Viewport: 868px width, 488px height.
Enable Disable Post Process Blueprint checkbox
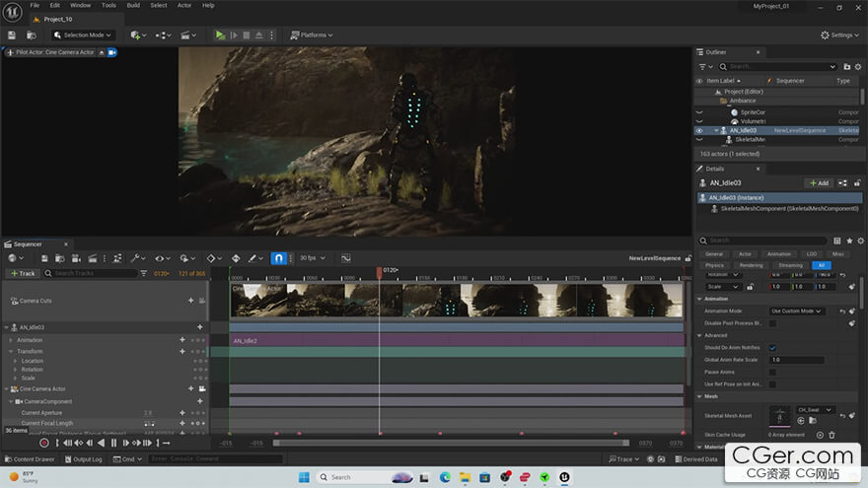pyautogui.click(x=772, y=323)
